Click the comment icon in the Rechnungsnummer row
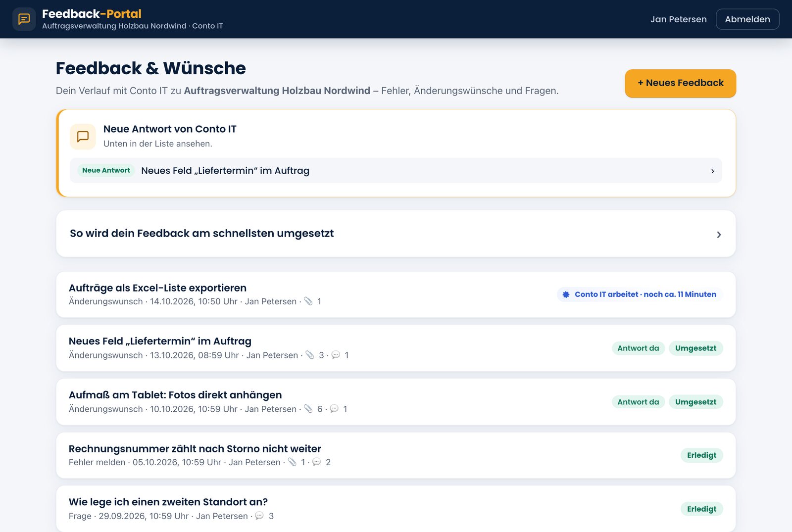Viewport: 792px width, 532px height. point(316,462)
